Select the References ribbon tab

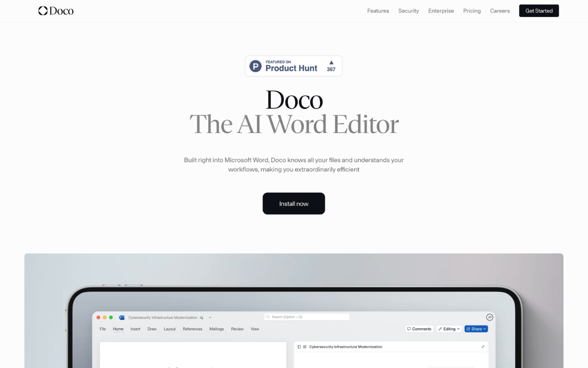(x=193, y=329)
